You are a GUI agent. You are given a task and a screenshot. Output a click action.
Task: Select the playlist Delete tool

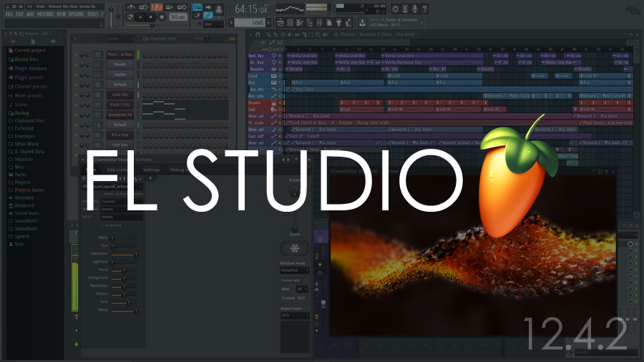click(283, 34)
